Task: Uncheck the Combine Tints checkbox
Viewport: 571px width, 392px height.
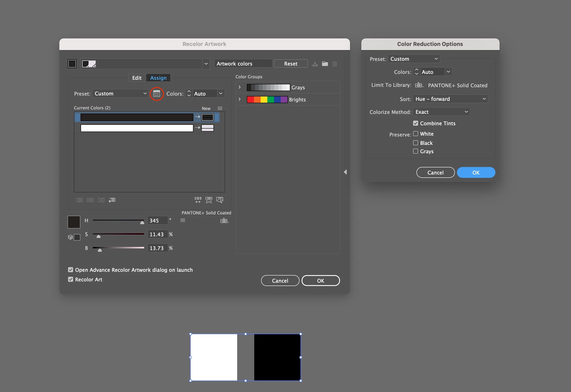Action: [x=415, y=123]
